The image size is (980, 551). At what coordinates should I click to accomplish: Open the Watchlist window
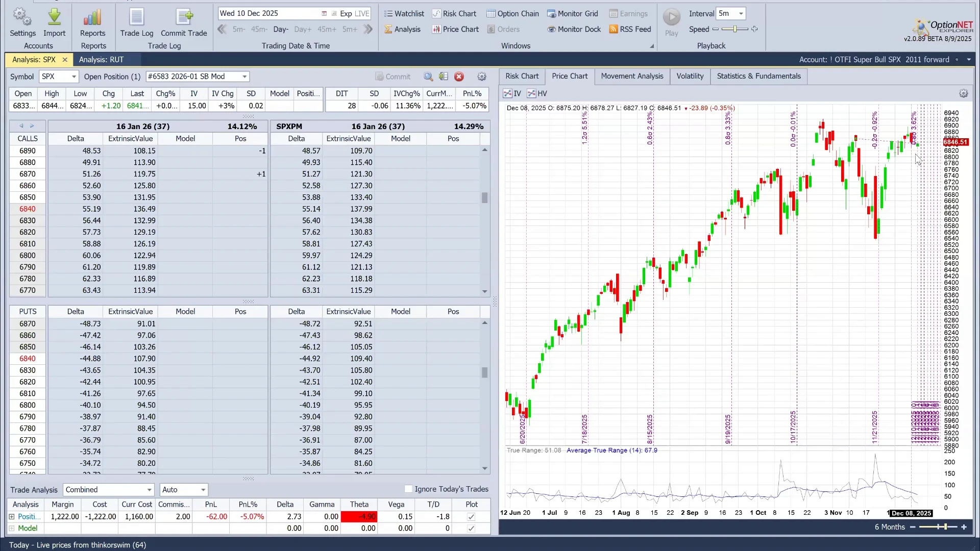click(404, 14)
